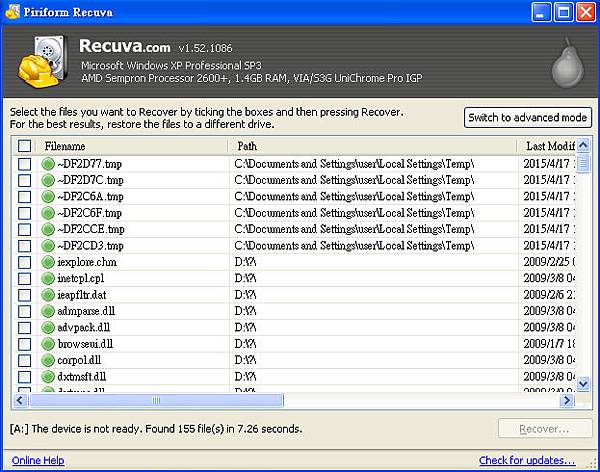
Task: Select the file name iexplore.chm
Action: coord(87,262)
